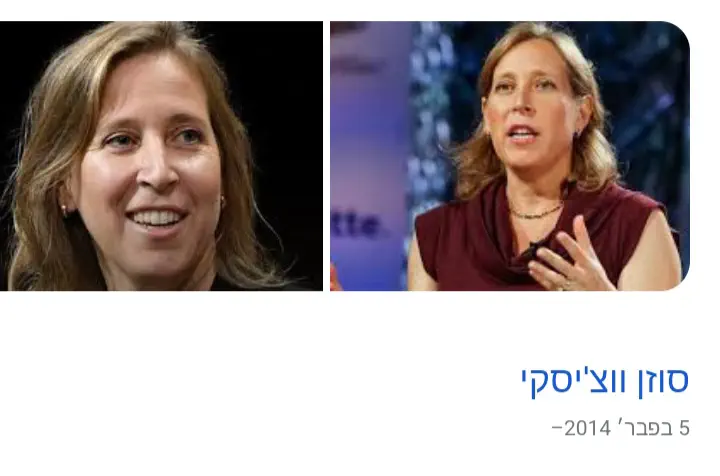The width and height of the screenshot is (720, 476).
Task: View the image with purple stage backdrop
Action: 510,156
